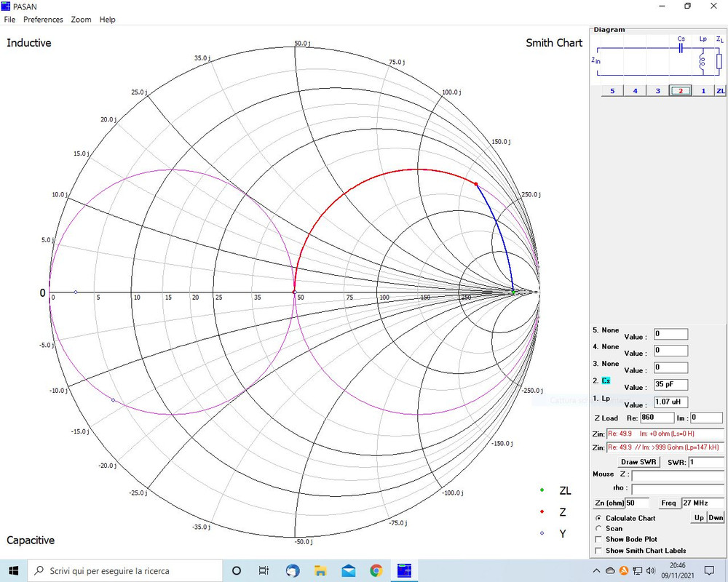Select element slot 1 in Diagram

(703, 91)
